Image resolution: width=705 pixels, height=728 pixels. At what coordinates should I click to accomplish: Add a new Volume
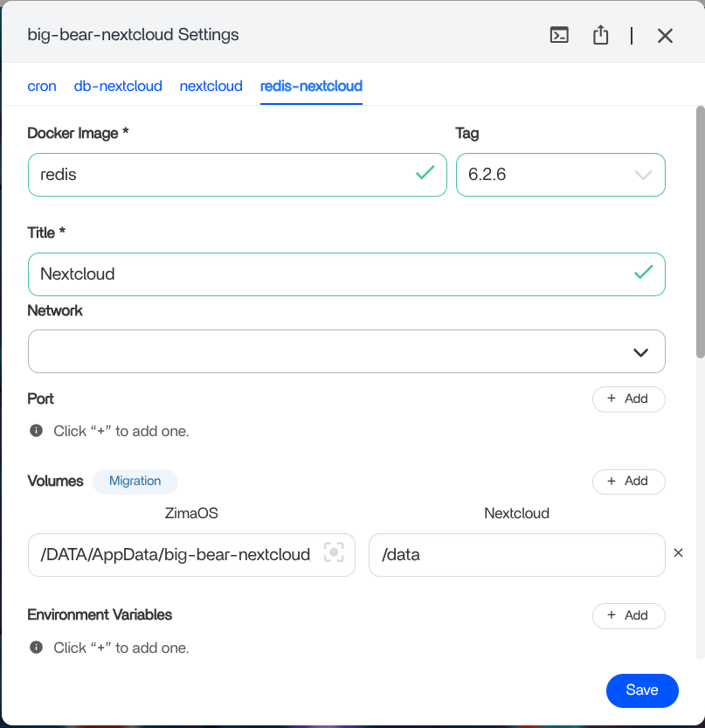[629, 482]
